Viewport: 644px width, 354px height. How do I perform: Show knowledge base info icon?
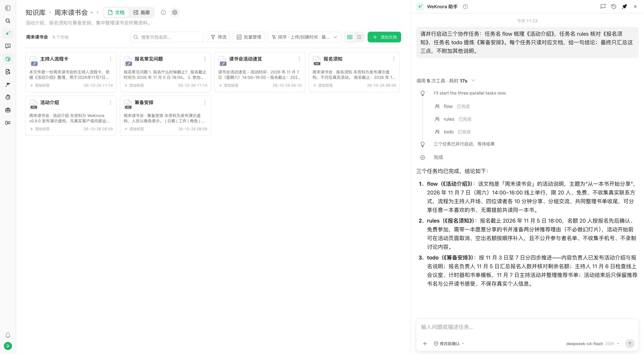coord(163,12)
